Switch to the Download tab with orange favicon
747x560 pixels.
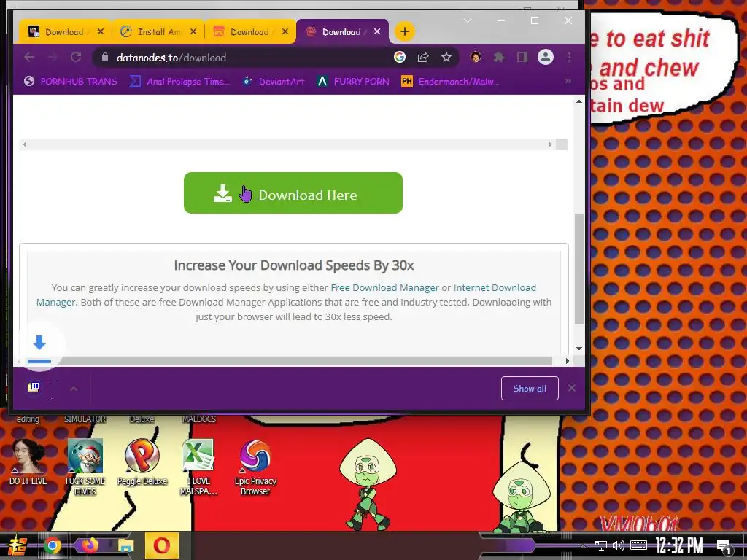point(249,32)
